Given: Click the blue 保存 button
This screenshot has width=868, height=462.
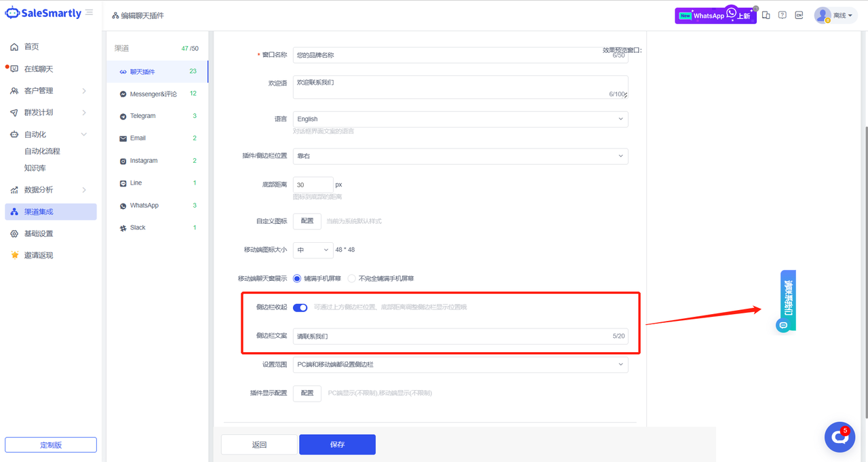Looking at the screenshot, I should point(337,444).
